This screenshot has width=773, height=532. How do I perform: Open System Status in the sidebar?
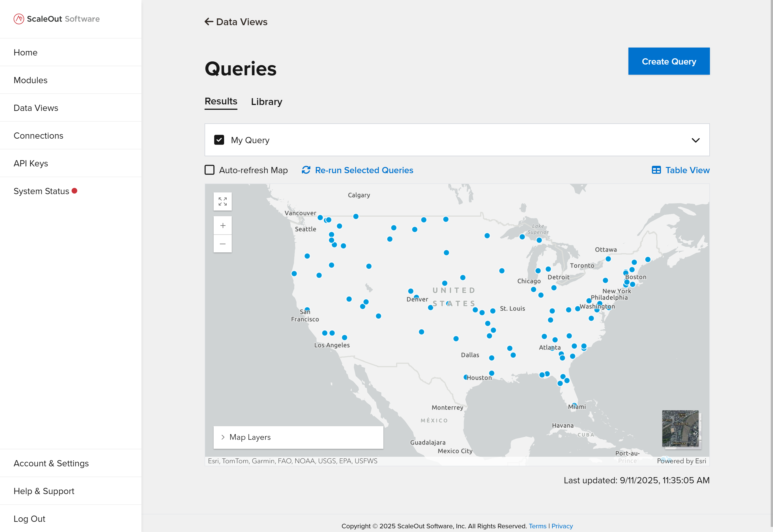pyautogui.click(x=71, y=191)
